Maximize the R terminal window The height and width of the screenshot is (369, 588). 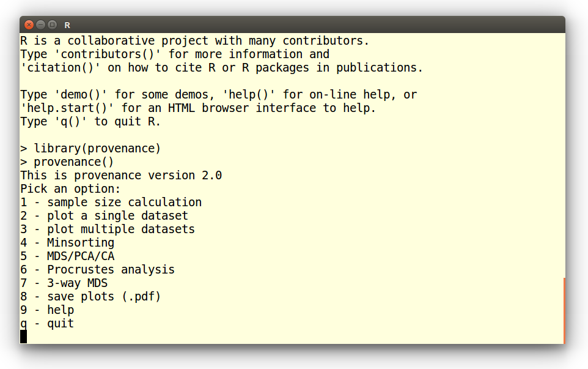pyautogui.click(x=52, y=25)
